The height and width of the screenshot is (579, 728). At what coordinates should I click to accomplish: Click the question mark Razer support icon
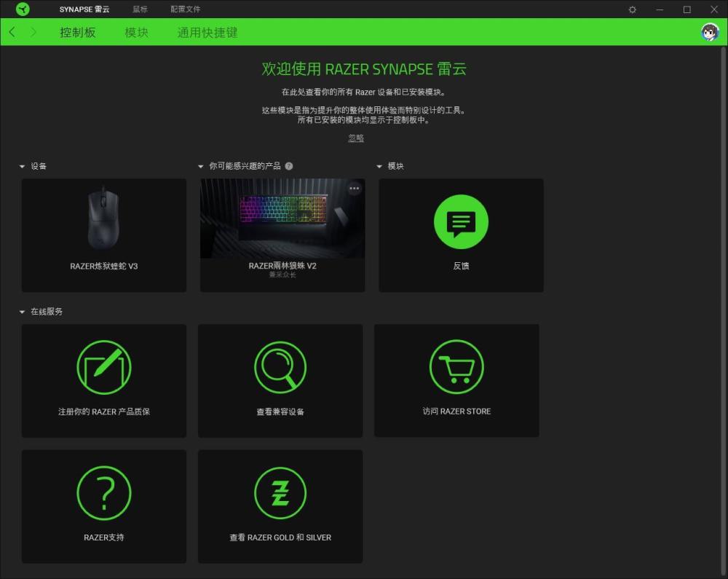click(x=104, y=493)
